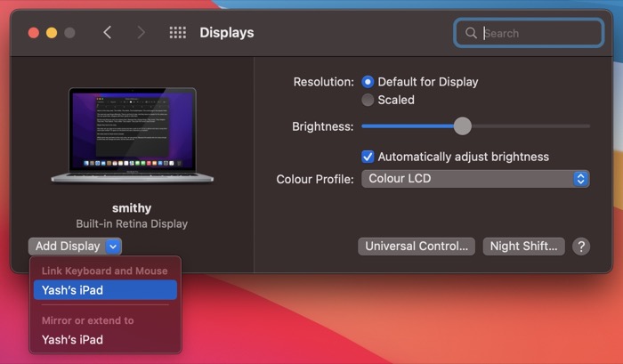Focus the Search text field
The width and height of the screenshot is (623, 364).
tap(538, 34)
